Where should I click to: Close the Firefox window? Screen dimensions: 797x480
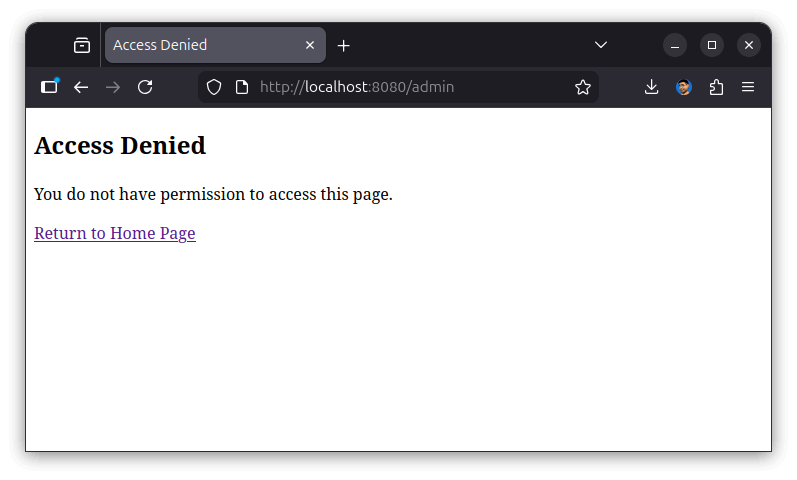coord(749,45)
